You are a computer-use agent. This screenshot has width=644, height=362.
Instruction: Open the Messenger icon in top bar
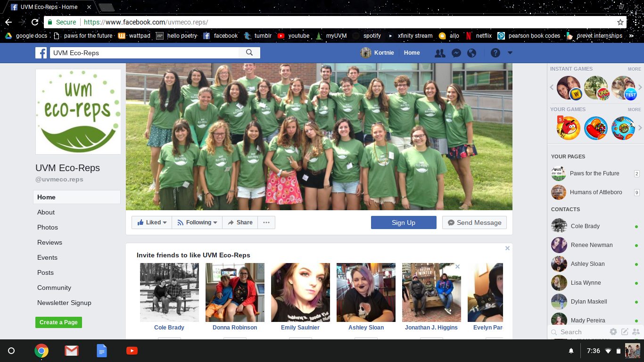(x=456, y=53)
